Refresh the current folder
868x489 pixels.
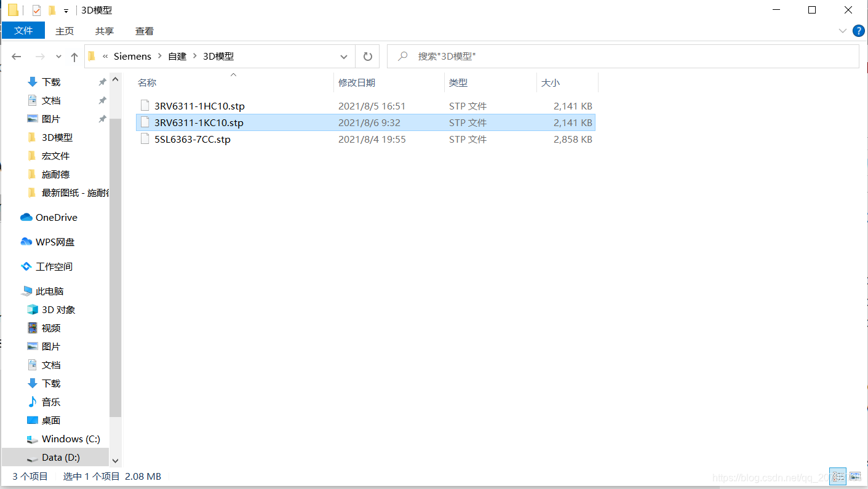368,57
